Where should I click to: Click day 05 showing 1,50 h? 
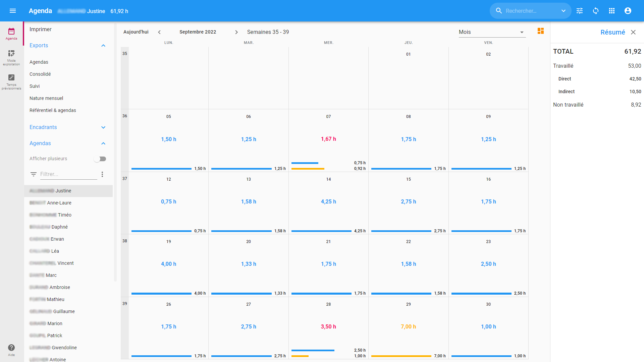coord(168,140)
